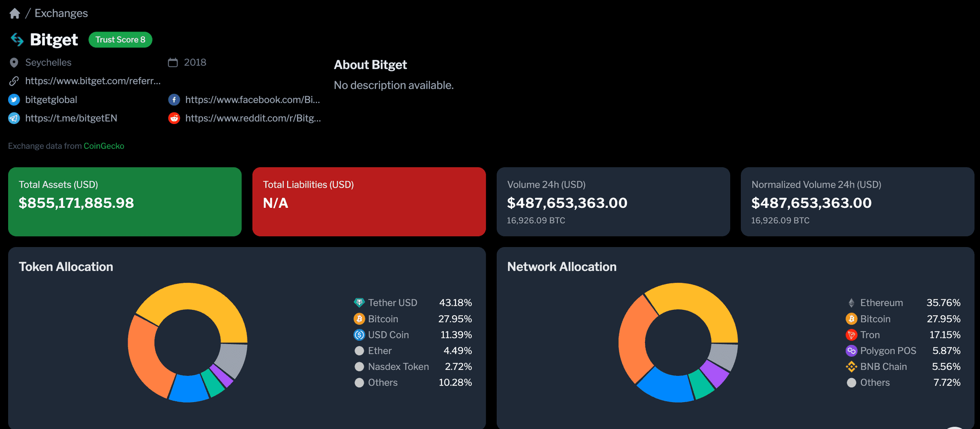Select the blue USD Coin slice in Token chart
Image resolution: width=980 pixels, height=429 pixels.
[x=188, y=388]
